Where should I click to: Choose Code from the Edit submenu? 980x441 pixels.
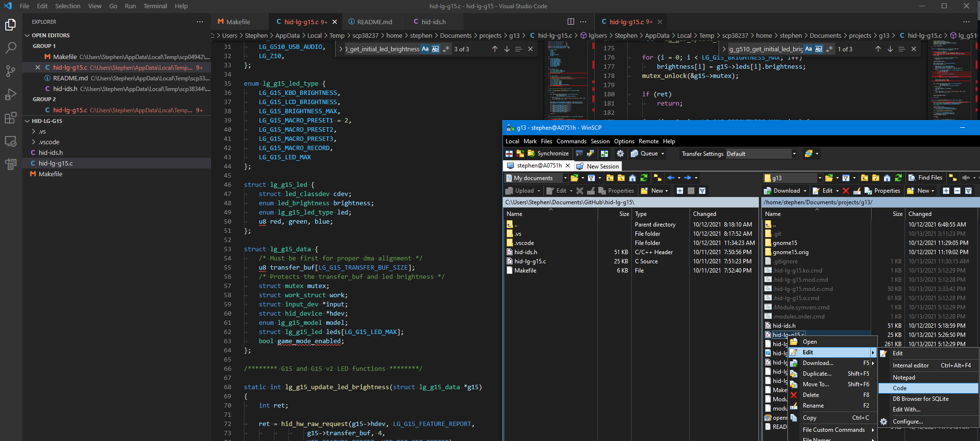(900, 388)
